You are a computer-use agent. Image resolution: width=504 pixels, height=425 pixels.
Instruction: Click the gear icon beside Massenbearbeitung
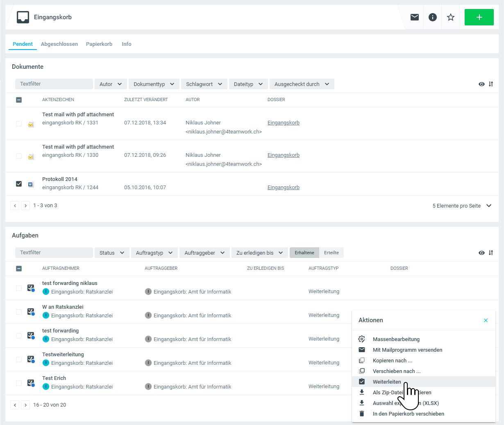pos(362,339)
